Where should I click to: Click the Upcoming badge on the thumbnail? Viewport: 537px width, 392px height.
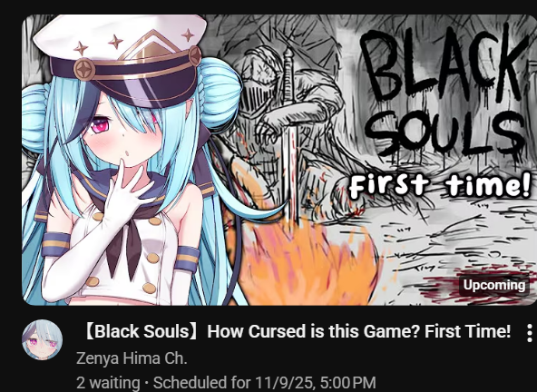493,285
